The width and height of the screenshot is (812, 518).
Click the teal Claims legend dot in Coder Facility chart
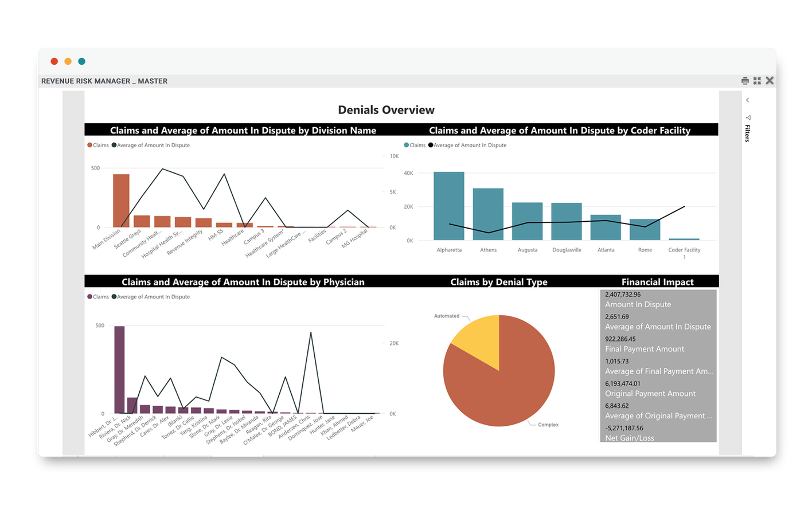pos(405,145)
